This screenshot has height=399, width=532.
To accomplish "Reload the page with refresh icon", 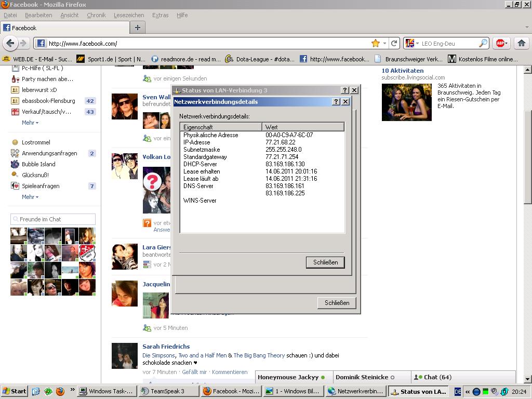I will click(394, 43).
